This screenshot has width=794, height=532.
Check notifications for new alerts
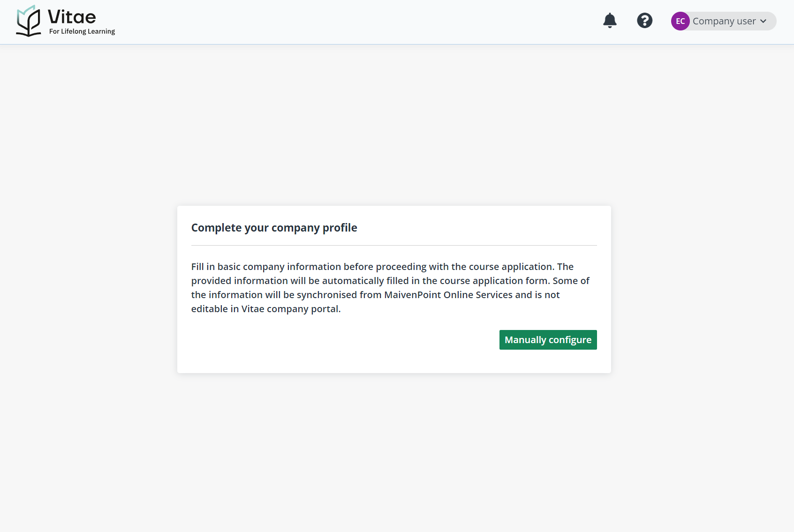point(610,21)
